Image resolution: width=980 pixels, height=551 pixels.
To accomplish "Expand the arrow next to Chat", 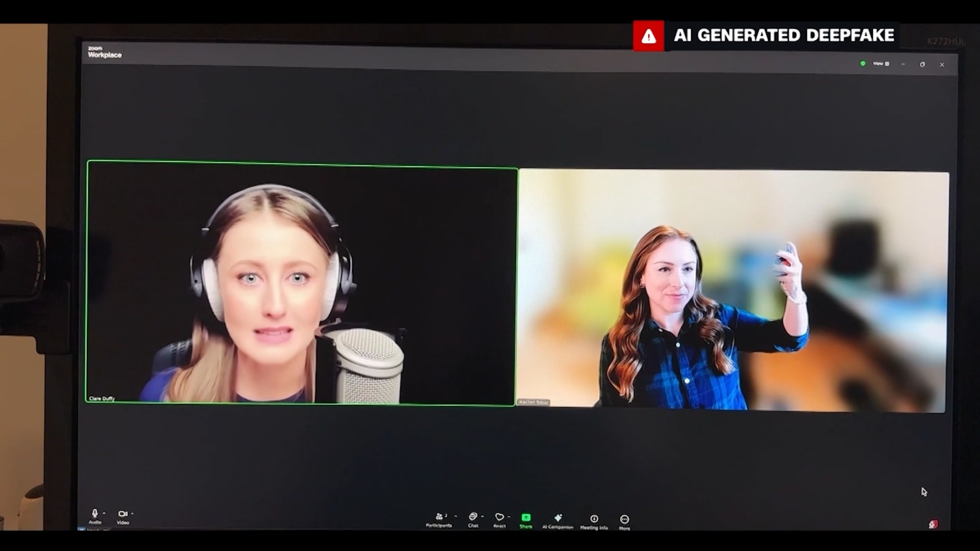I will tap(482, 516).
